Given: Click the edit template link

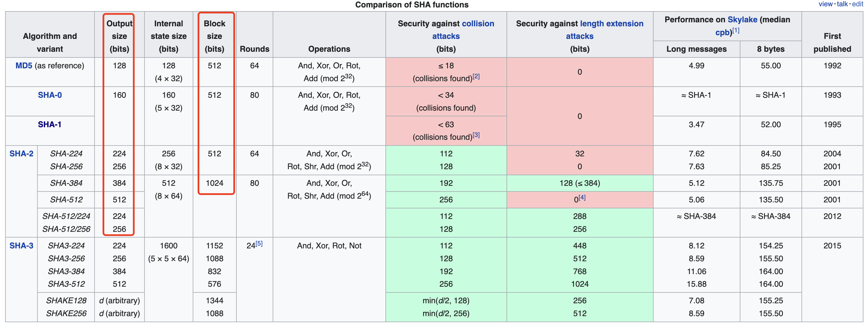Looking at the screenshot, I should coord(857,4).
